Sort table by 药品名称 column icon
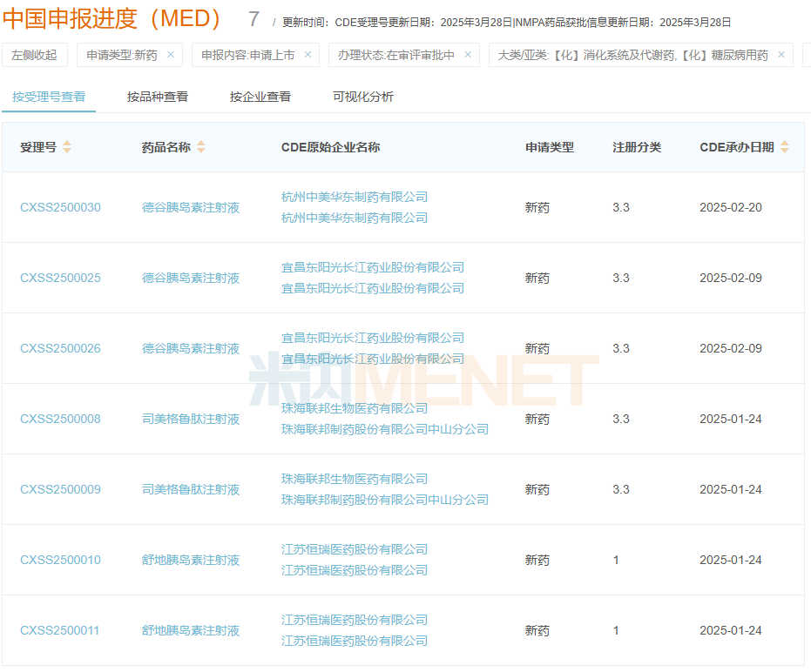The image size is (811, 672). (200, 147)
